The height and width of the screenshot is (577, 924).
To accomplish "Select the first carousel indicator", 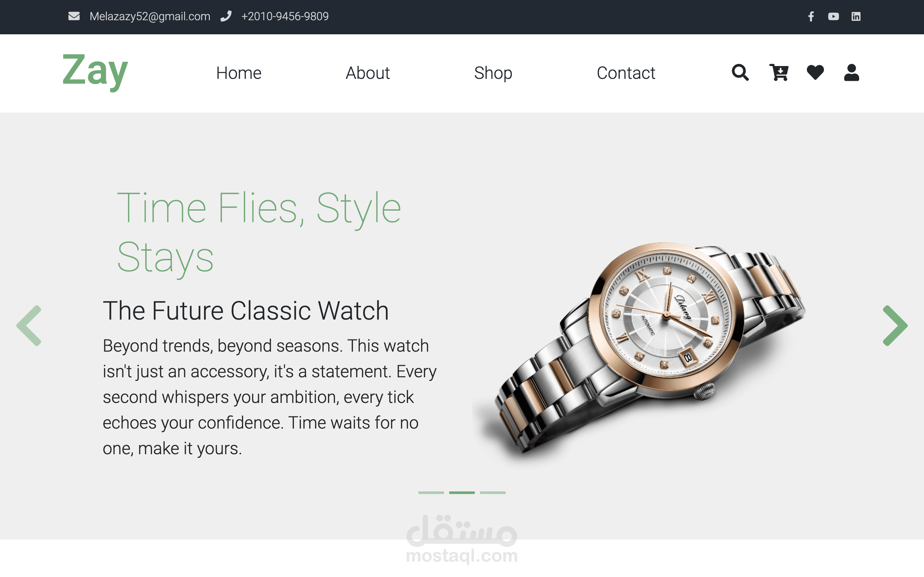I will (431, 493).
